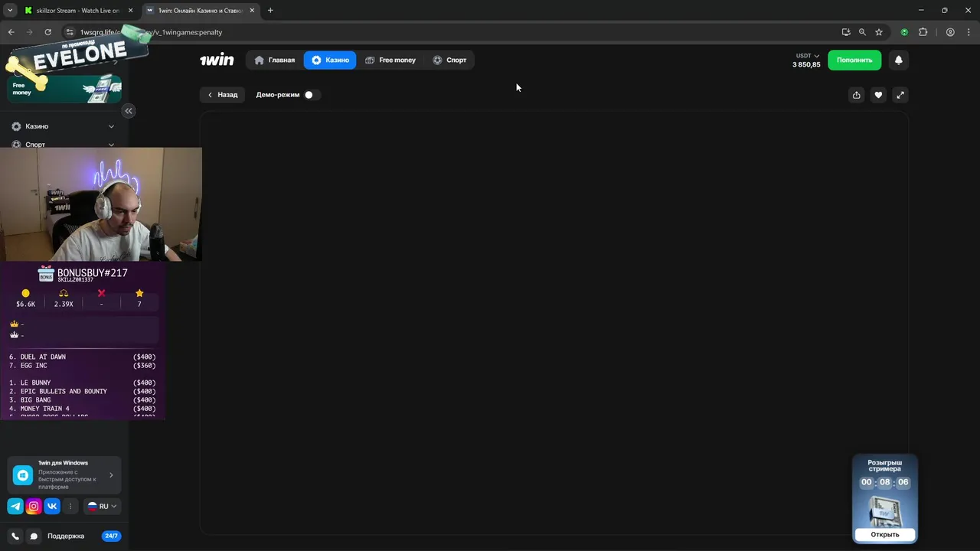Click the 1win logo
Image resolution: width=980 pixels, height=551 pixels.
217,60
